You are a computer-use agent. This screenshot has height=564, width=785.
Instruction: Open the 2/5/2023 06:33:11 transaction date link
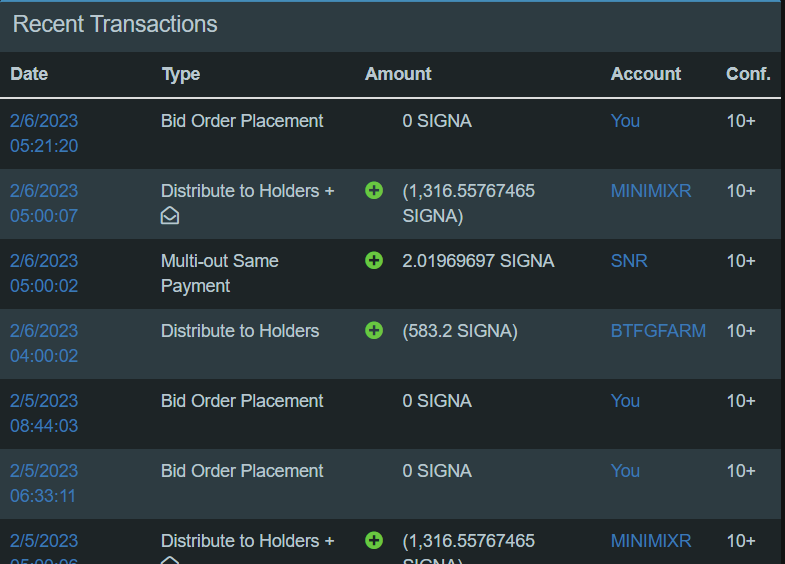(44, 484)
